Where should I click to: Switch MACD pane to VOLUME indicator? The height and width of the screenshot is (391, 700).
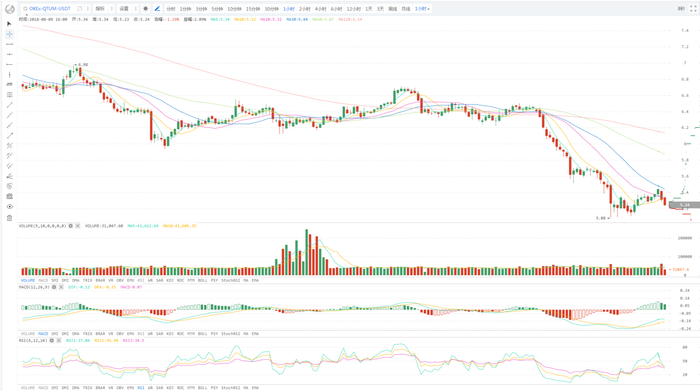coord(28,333)
